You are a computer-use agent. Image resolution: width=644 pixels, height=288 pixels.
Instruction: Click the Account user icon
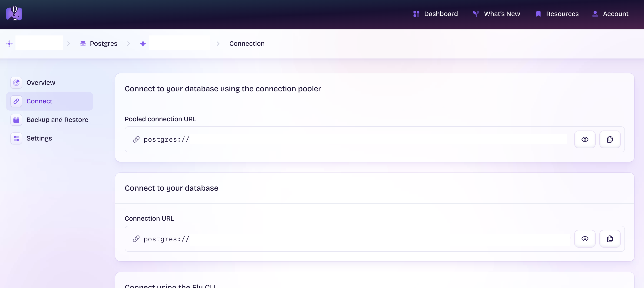tap(595, 14)
